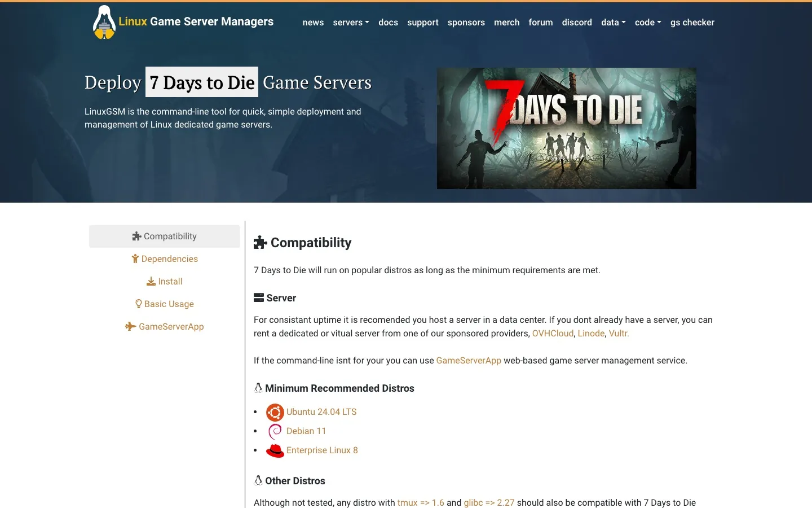Open the GameServerApp link in paragraph
812x508 pixels.
point(469,361)
